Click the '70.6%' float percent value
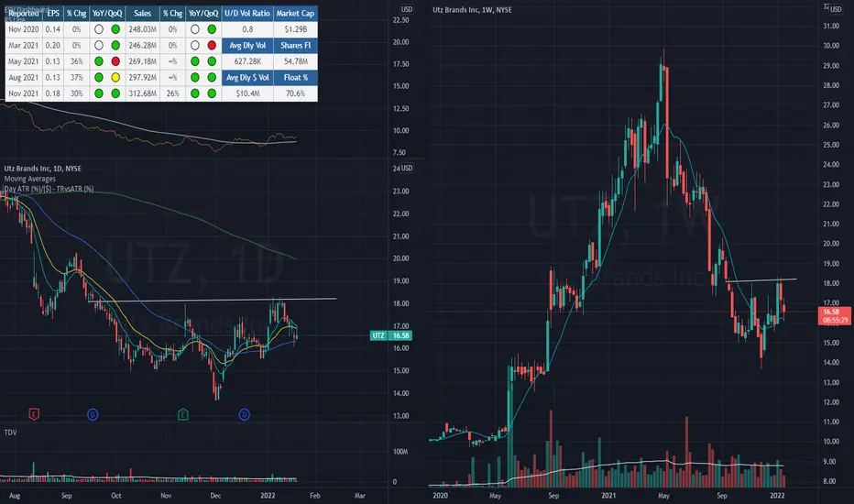 (295, 93)
